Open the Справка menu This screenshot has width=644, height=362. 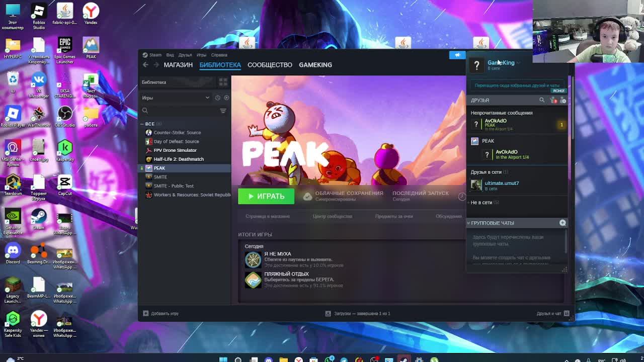pos(219,55)
